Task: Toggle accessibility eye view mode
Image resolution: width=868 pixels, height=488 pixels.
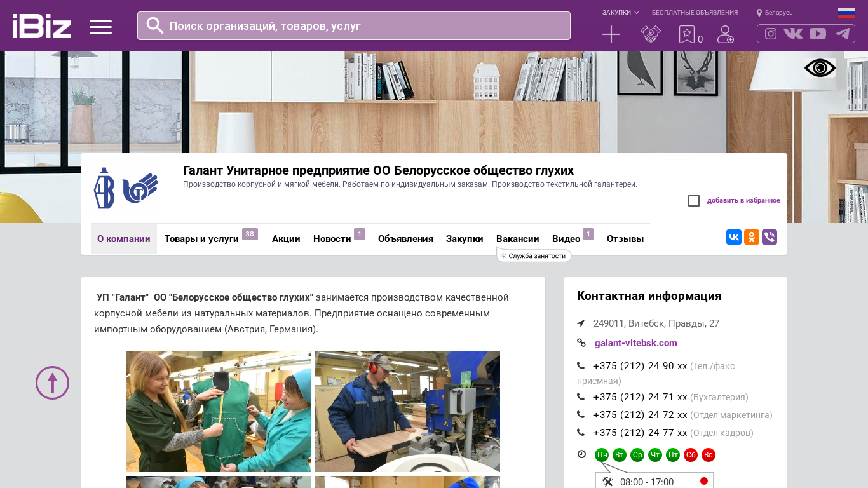Action: [820, 68]
